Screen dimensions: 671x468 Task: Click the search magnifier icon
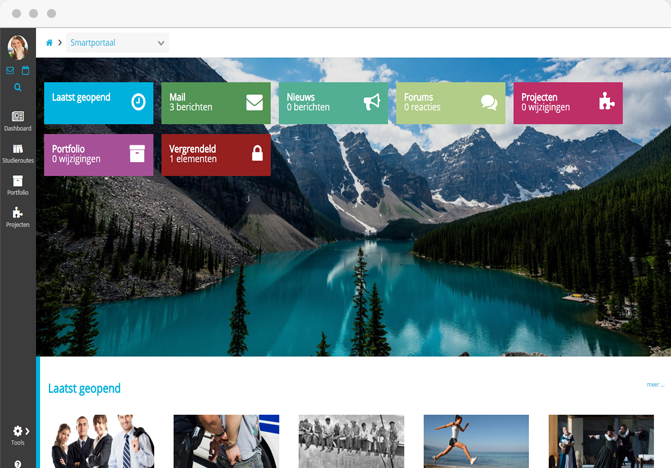(x=17, y=88)
